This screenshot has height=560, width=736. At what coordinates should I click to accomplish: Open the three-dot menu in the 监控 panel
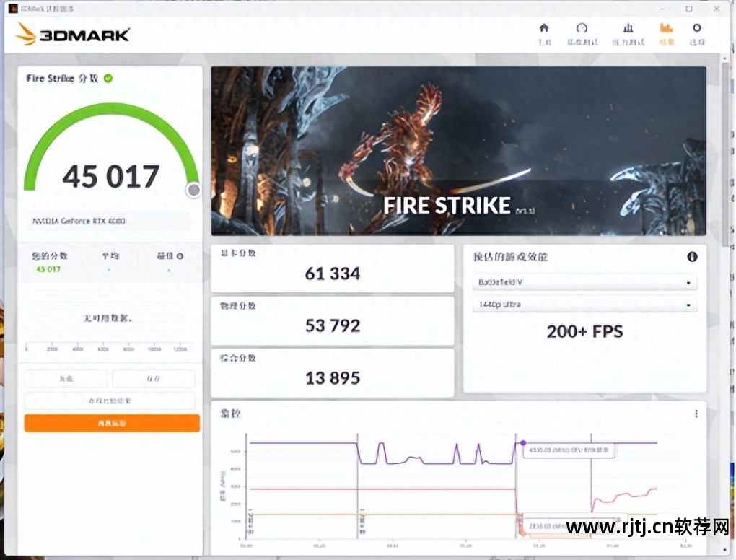point(696,414)
